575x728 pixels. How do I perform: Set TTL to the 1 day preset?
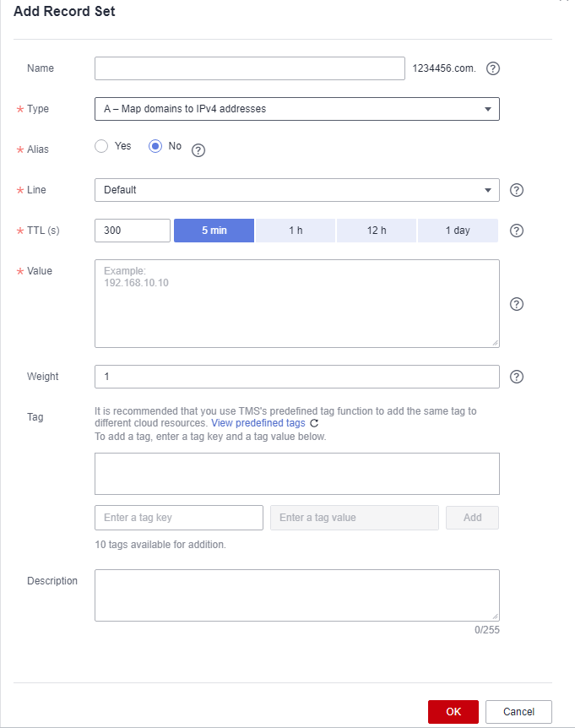(x=458, y=231)
